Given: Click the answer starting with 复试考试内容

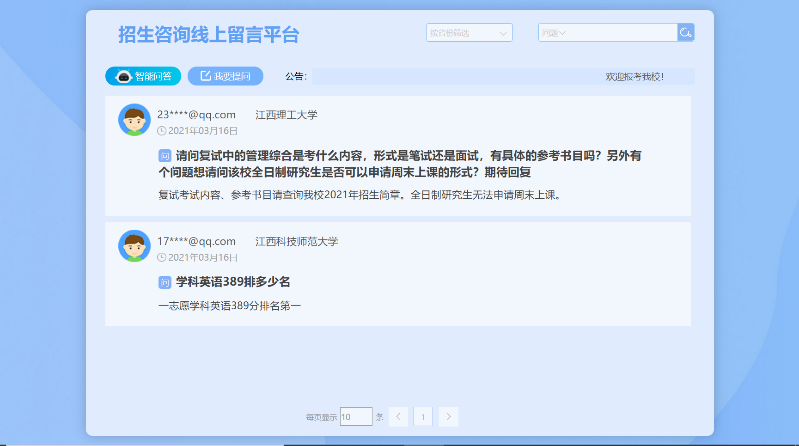Looking at the screenshot, I should [x=360, y=195].
